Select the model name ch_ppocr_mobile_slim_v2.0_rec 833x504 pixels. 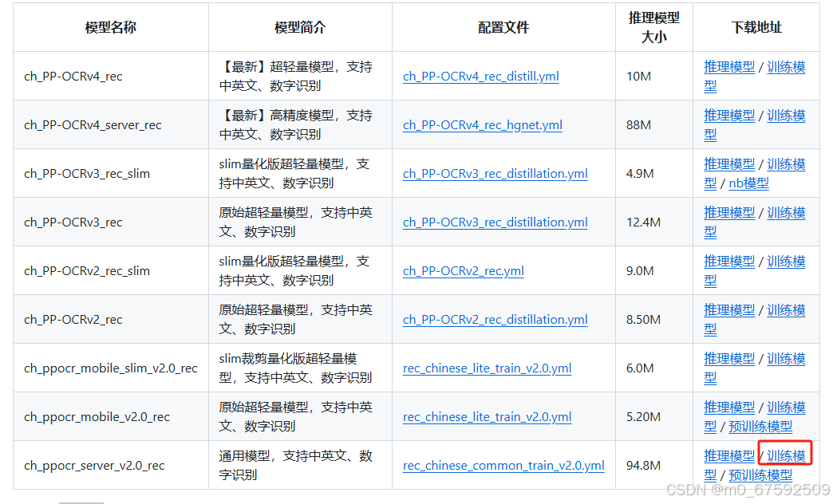pos(110,368)
